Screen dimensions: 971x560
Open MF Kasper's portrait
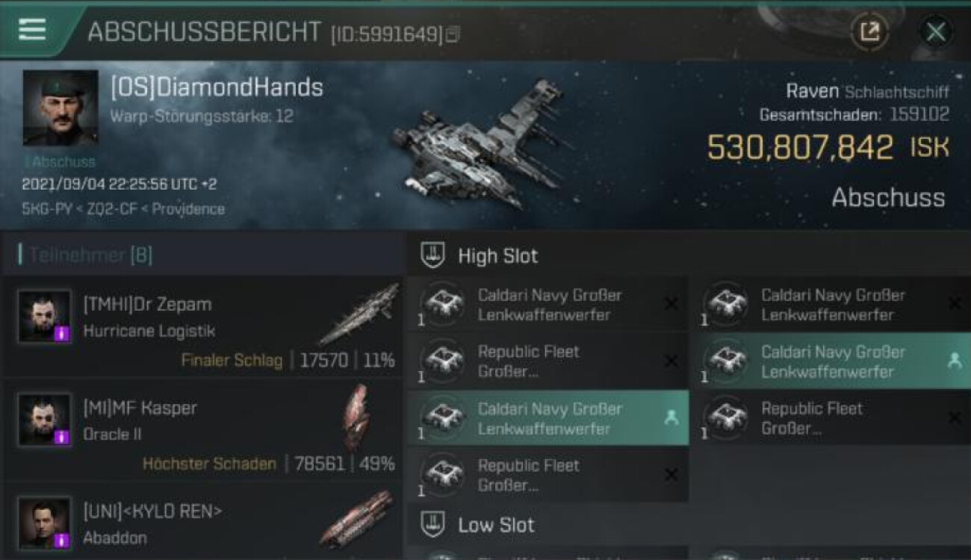(x=44, y=420)
